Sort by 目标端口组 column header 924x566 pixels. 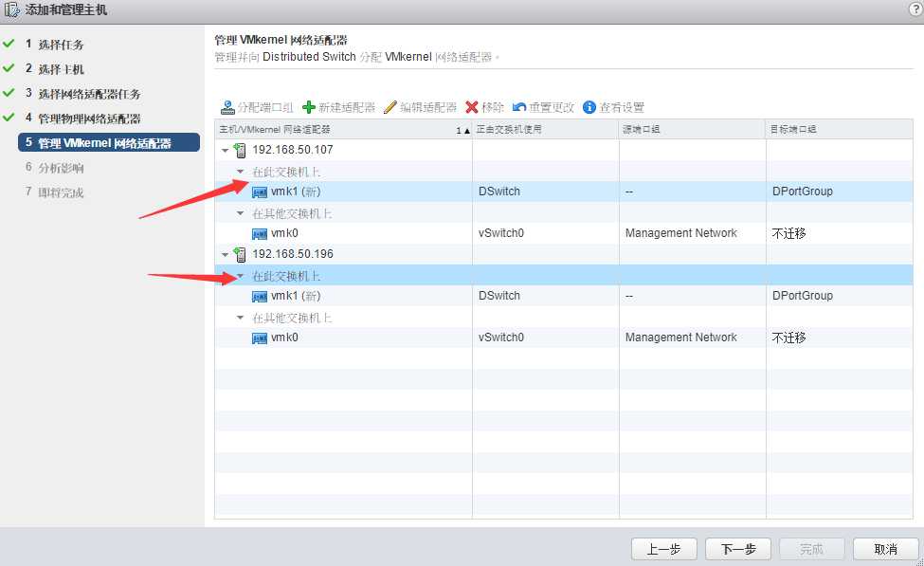pyautogui.click(x=840, y=129)
